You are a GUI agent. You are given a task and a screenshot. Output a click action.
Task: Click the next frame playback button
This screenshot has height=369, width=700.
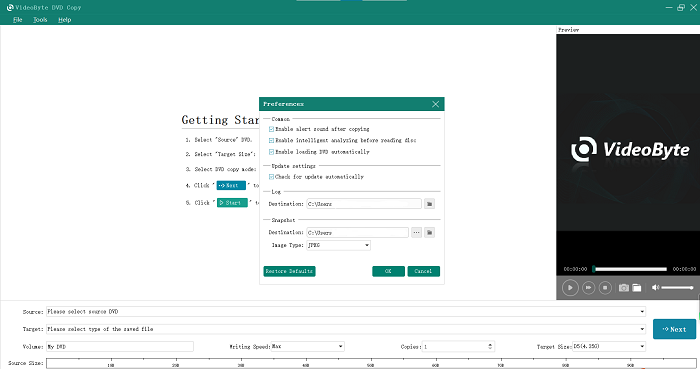[x=588, y=288]
